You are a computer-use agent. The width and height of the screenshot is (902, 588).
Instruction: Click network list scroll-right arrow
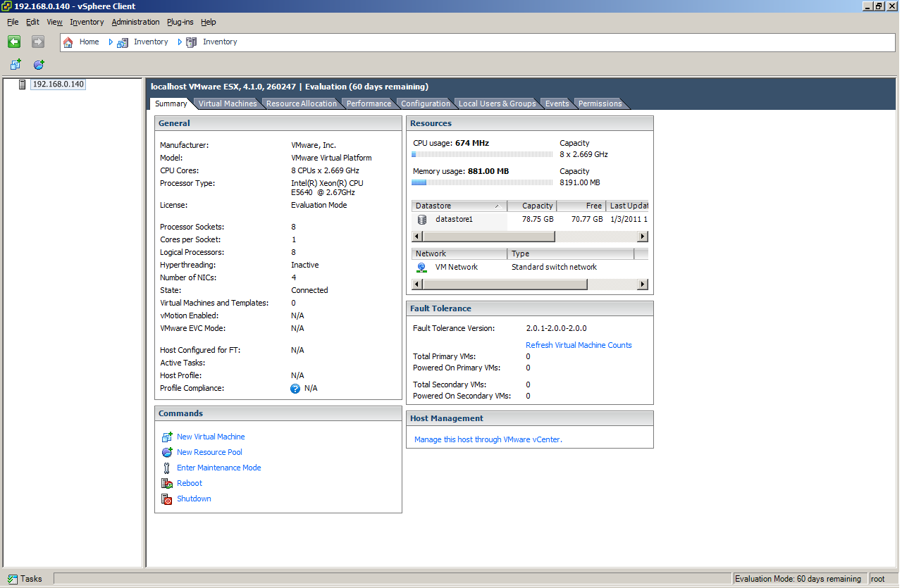[643, 284]
